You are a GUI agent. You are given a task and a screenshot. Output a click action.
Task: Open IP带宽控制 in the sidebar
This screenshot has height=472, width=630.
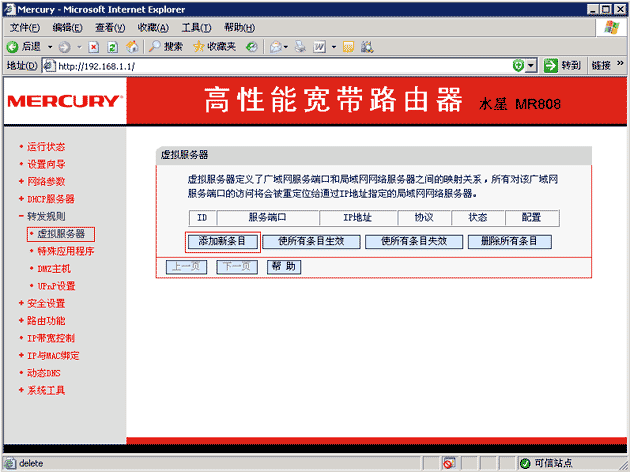[x=51, y=338]
